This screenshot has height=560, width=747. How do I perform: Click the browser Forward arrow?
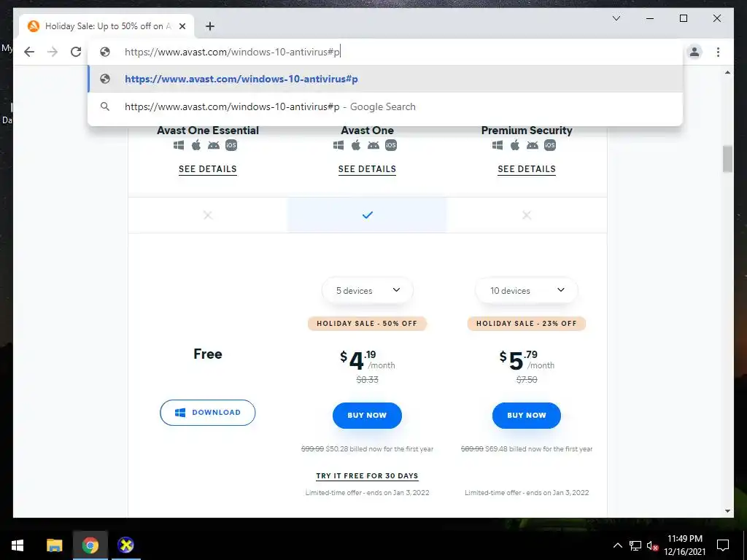(x=53, y=52)
